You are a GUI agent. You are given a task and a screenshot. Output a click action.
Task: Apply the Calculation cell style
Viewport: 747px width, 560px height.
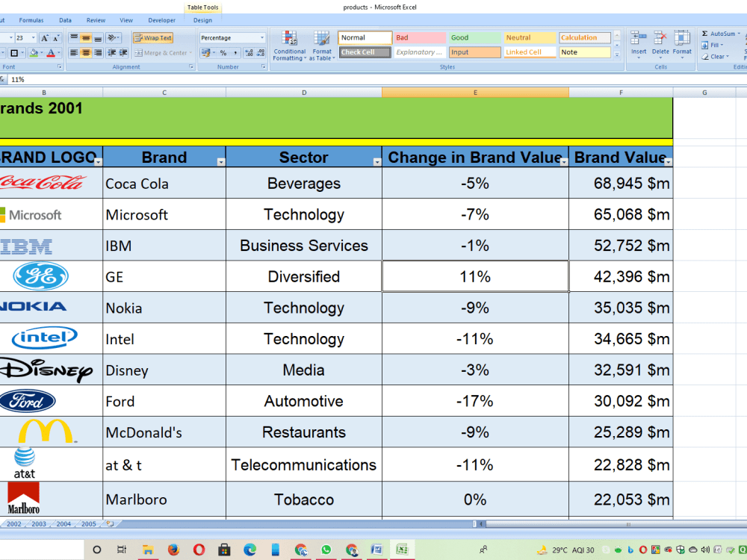[x=585, y=37]
